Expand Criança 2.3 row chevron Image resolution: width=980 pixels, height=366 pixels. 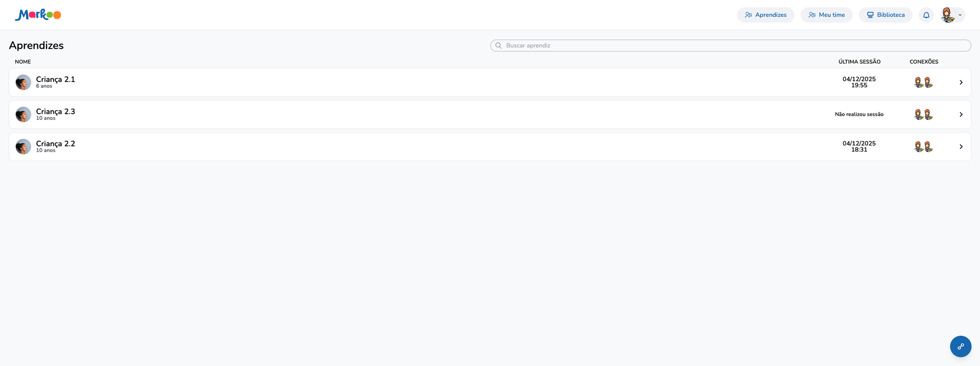[x=961, y=115]
